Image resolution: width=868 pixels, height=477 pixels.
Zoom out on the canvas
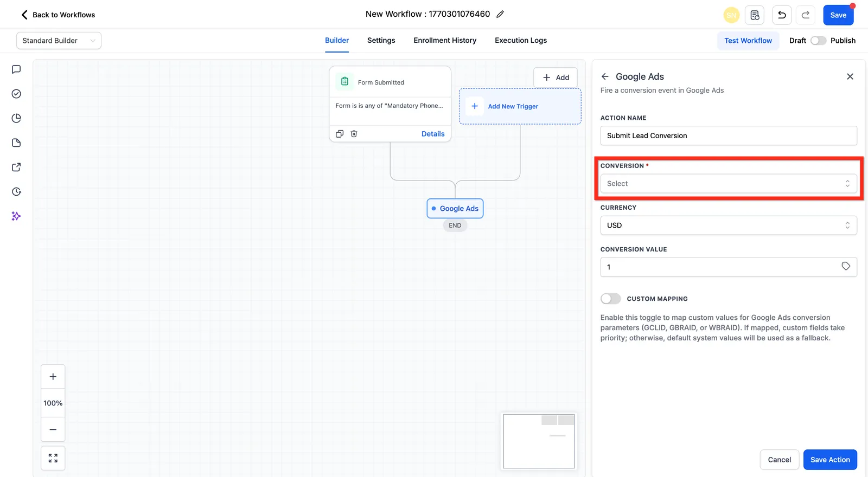[x=53, y=429]
